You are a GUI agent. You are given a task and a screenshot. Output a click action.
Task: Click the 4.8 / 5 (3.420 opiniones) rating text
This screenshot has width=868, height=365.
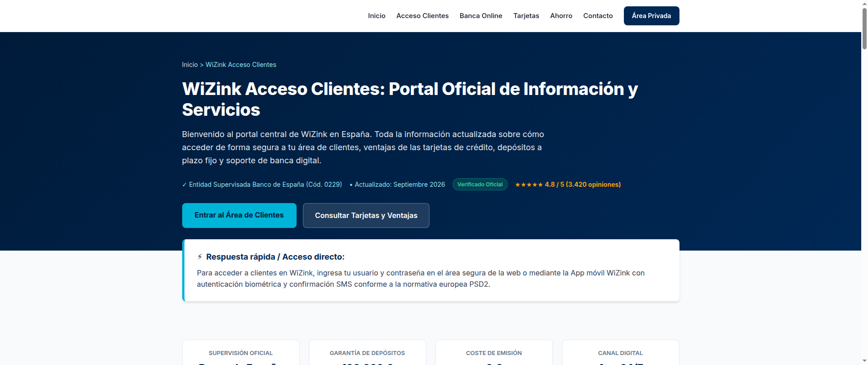pyautogui.click(x=583, y=185)
